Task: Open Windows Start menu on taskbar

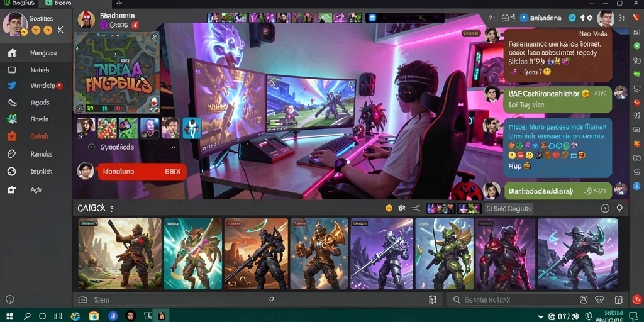Action: coord(9,316)
